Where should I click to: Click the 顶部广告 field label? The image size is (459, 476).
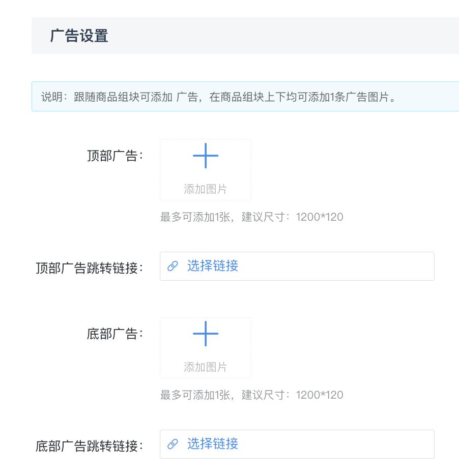(x=115, y=156)
